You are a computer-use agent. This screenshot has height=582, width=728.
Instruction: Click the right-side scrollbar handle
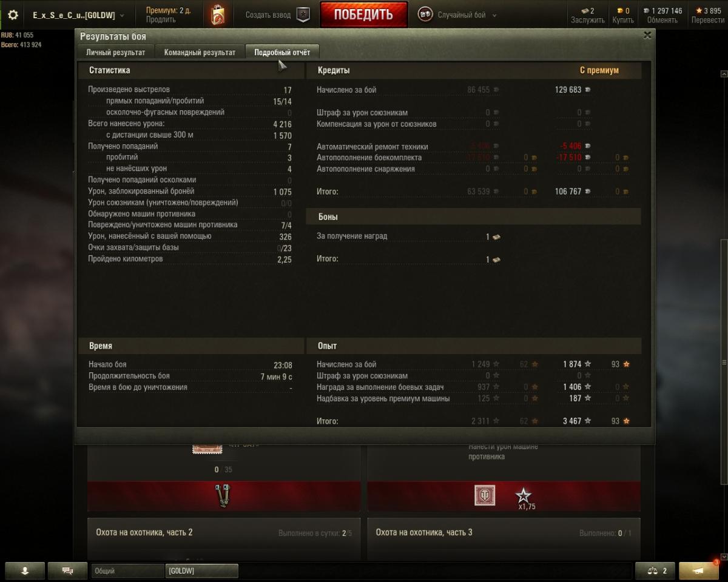[723, 362]
